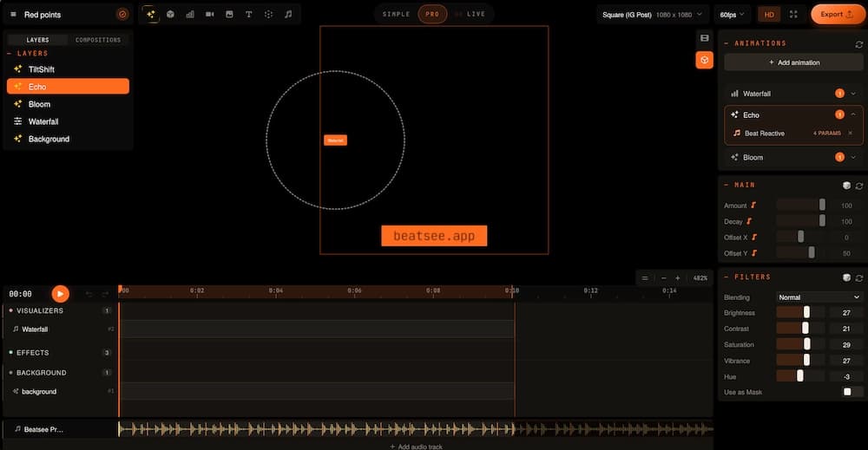
Task: Open the Blending mode Normal dropdown
Action: click(819, 297)
